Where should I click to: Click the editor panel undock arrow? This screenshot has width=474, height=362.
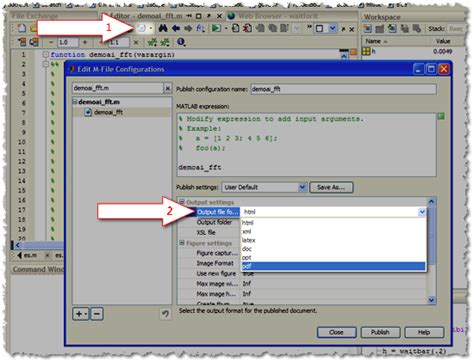point(343,29)
